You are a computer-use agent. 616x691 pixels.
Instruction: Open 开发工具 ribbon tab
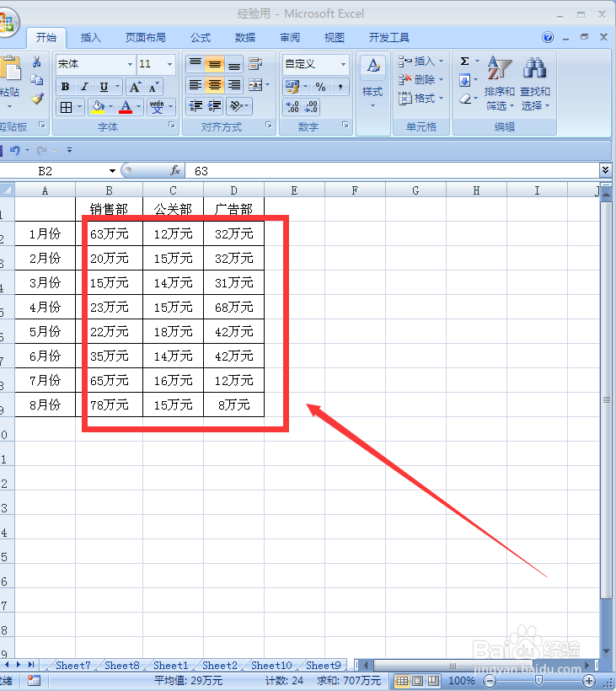coord(389,38)
